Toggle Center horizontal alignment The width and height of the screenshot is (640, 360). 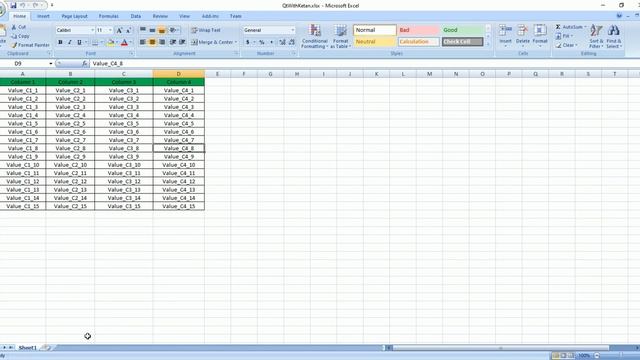(x=152, y=42)
